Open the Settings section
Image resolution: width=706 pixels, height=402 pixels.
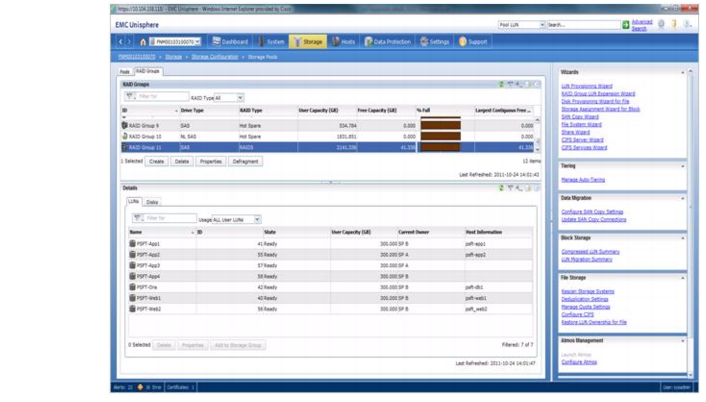pyautogui.click(x=434, y=42)
